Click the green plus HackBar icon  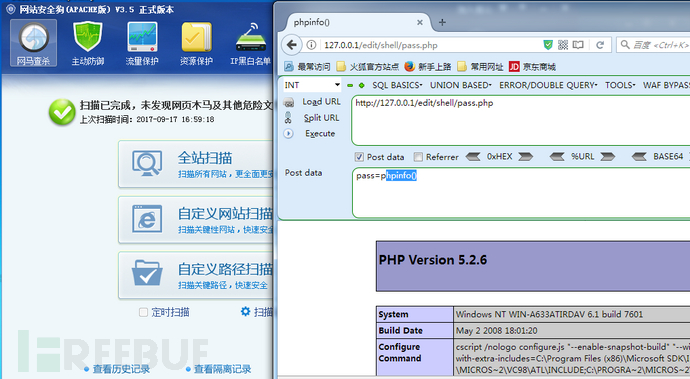pyautogui.click(x=362, y=85)
